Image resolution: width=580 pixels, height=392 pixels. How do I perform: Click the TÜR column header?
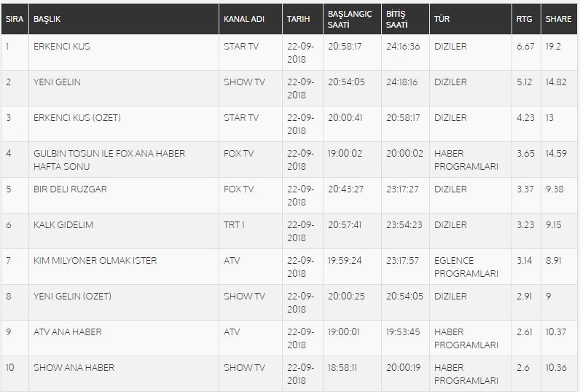pyautogui.click(x=442, y=19)
